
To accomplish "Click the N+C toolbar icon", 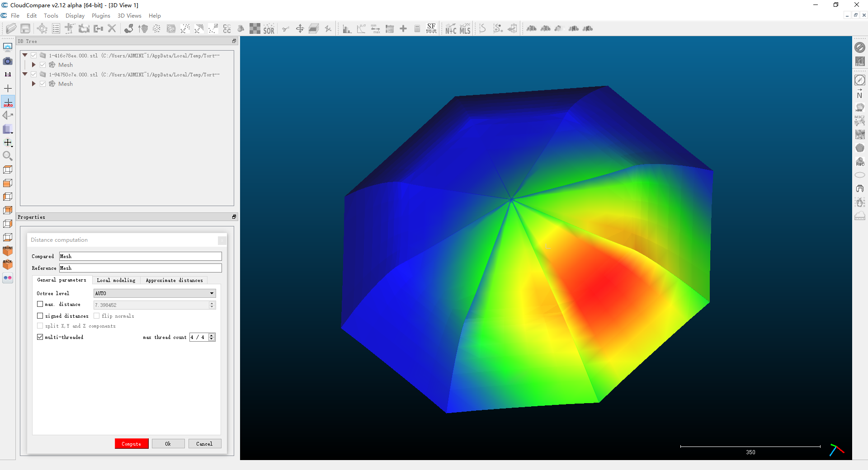I will click(451, 29).
